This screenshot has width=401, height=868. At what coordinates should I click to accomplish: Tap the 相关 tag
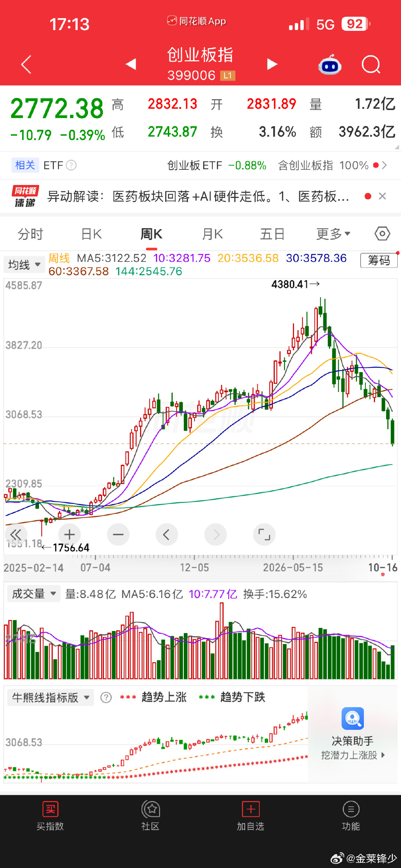click(x=25, y=165)
